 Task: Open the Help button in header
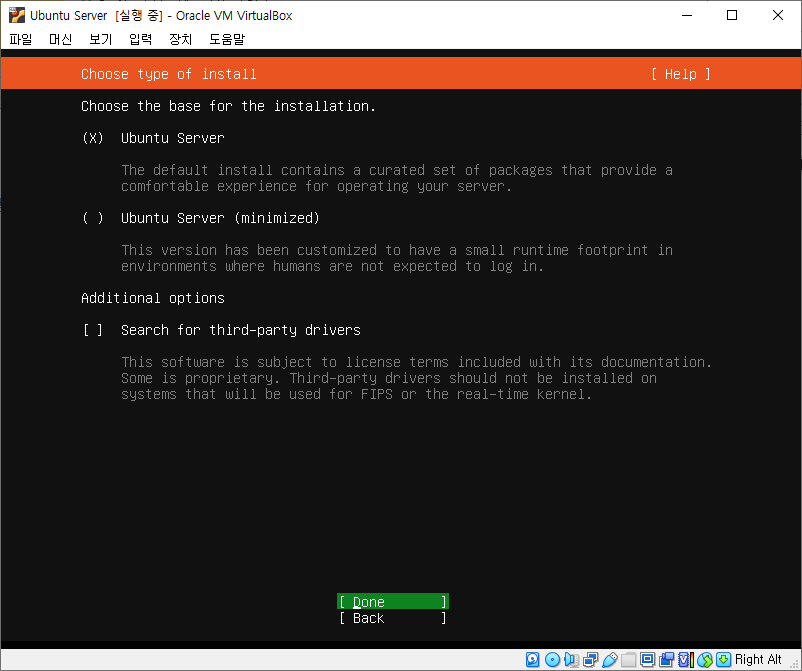click(x=681, y=74)
